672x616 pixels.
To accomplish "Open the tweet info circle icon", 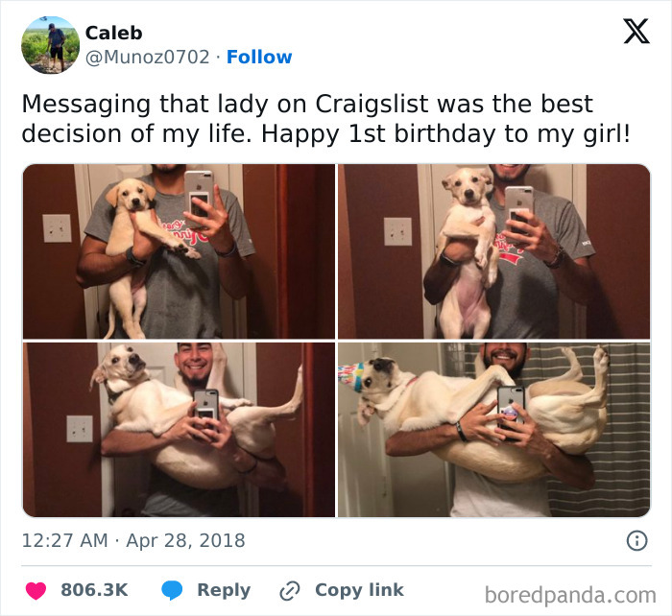I will (x=636, y=540).
